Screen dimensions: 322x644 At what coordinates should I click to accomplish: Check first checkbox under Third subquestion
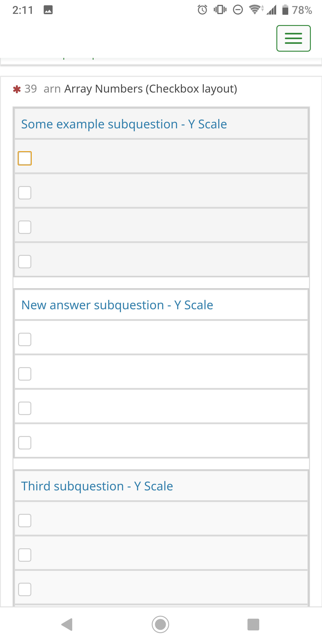point(25,521)
